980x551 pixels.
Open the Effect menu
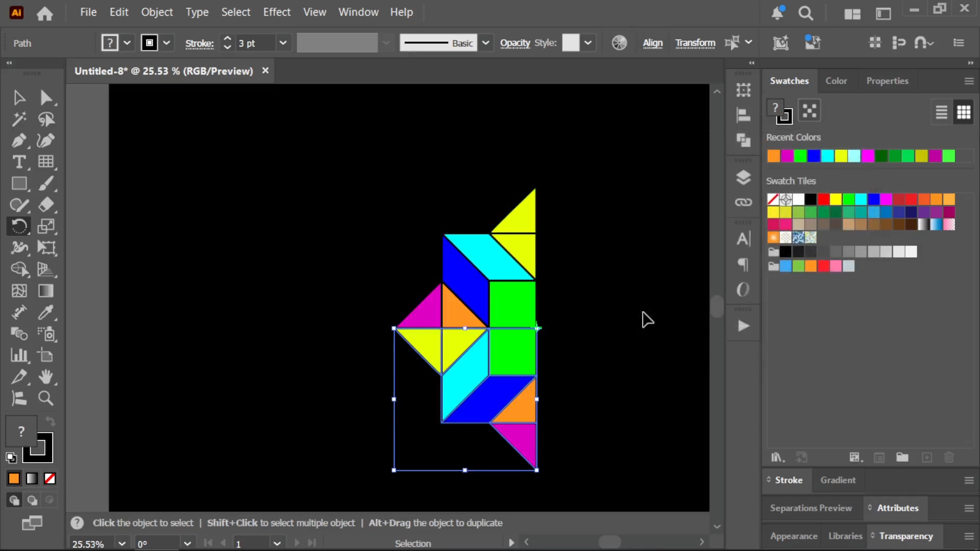tap(277, 12)
